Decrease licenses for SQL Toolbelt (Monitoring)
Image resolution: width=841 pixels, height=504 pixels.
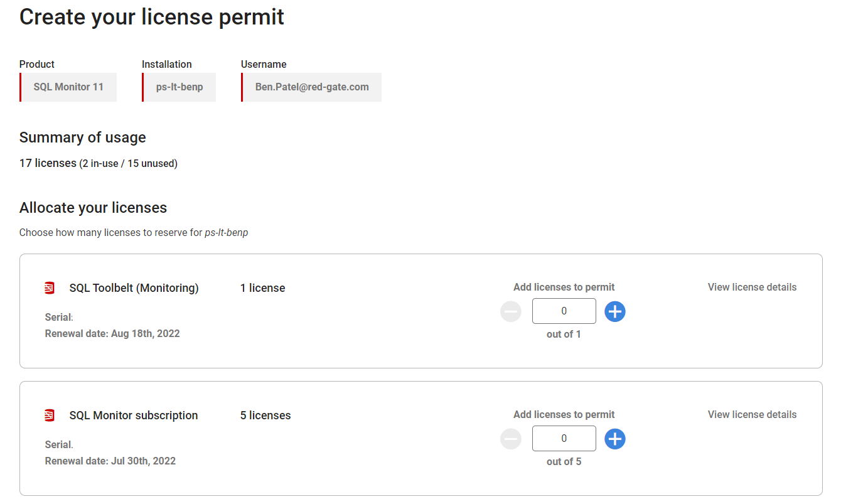[511, 311]
